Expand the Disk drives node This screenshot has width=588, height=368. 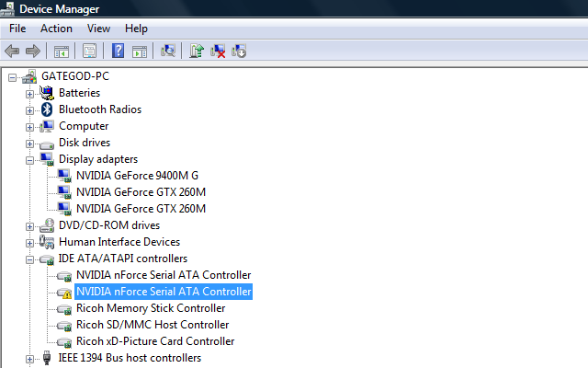click(29, 144)
